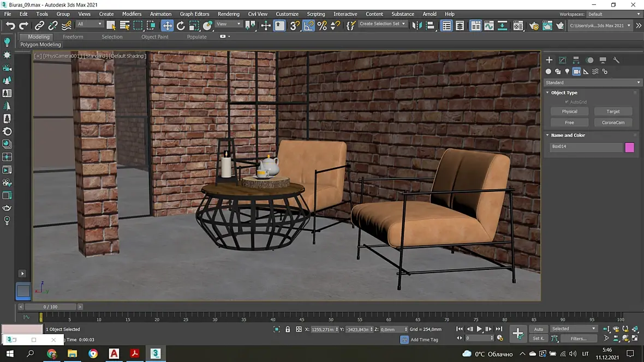
Task: Toggle the selection lock icon
Action: (288, 329)
